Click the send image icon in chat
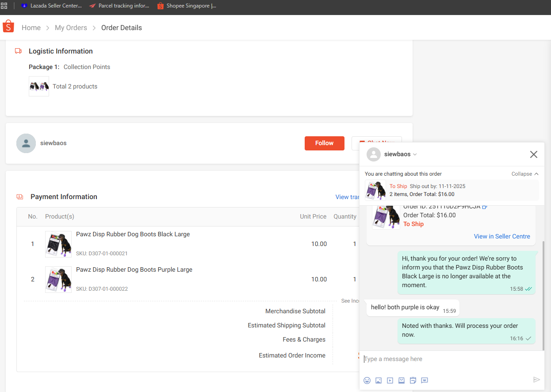 (379, 380)
